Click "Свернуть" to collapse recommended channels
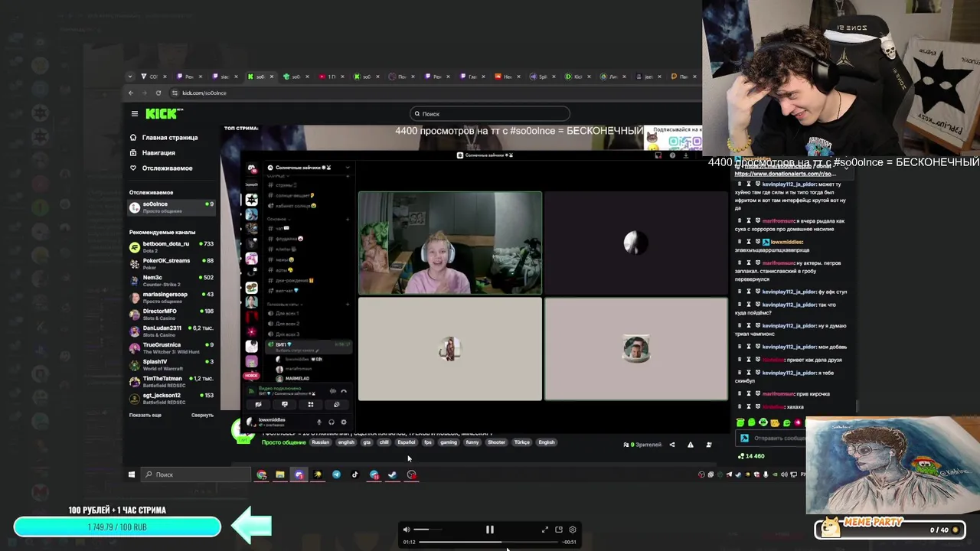The width and height of the screenshot is (980, 551). (x=202, y=416)
